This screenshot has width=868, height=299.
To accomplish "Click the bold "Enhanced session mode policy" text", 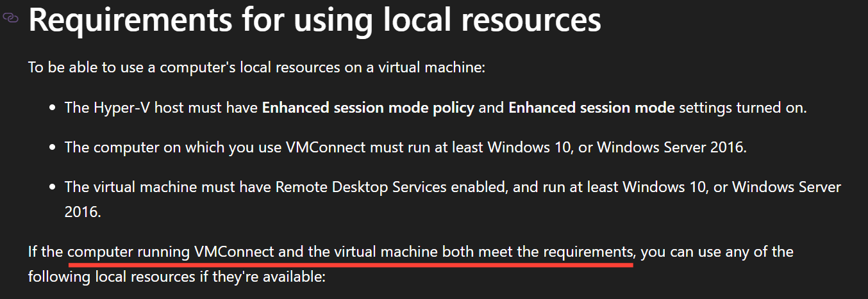I will [x=368, y=108].
